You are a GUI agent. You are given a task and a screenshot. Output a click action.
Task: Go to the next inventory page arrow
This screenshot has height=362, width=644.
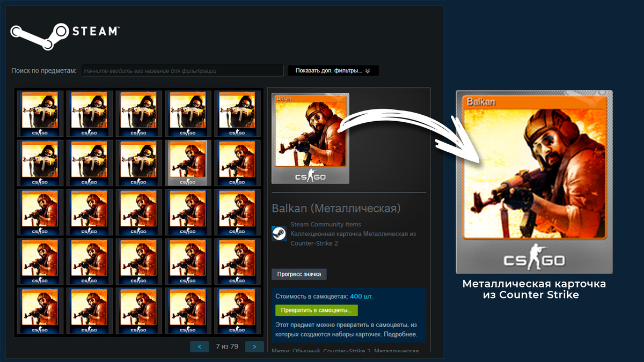[x=254, y=346]
